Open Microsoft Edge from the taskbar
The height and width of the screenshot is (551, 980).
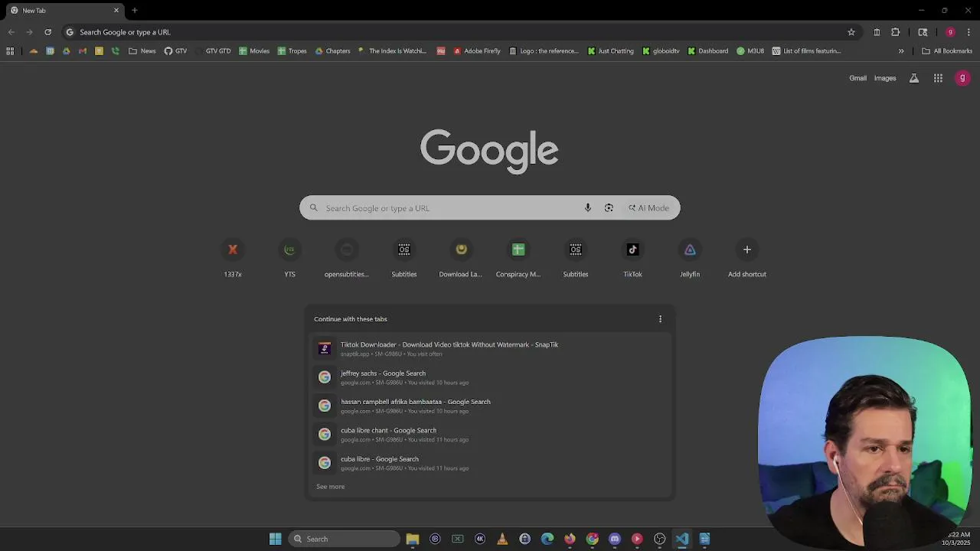click(x=547, y=539)
